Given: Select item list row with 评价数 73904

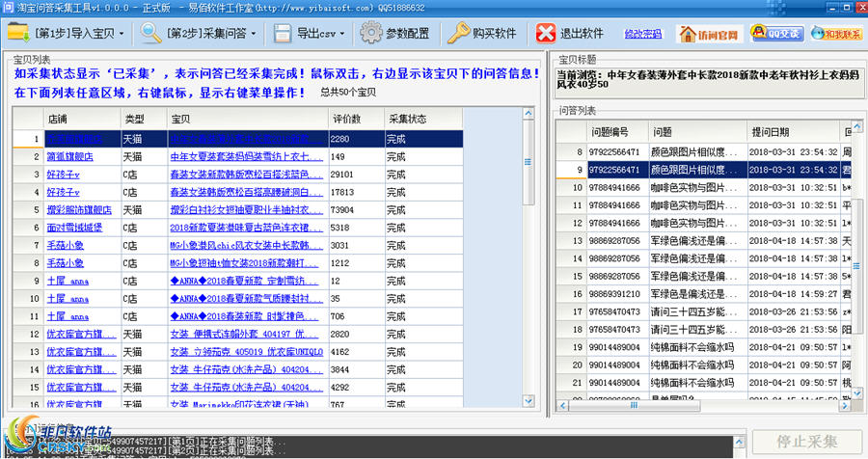Looking at the screenshot, I should coord(238,210).
